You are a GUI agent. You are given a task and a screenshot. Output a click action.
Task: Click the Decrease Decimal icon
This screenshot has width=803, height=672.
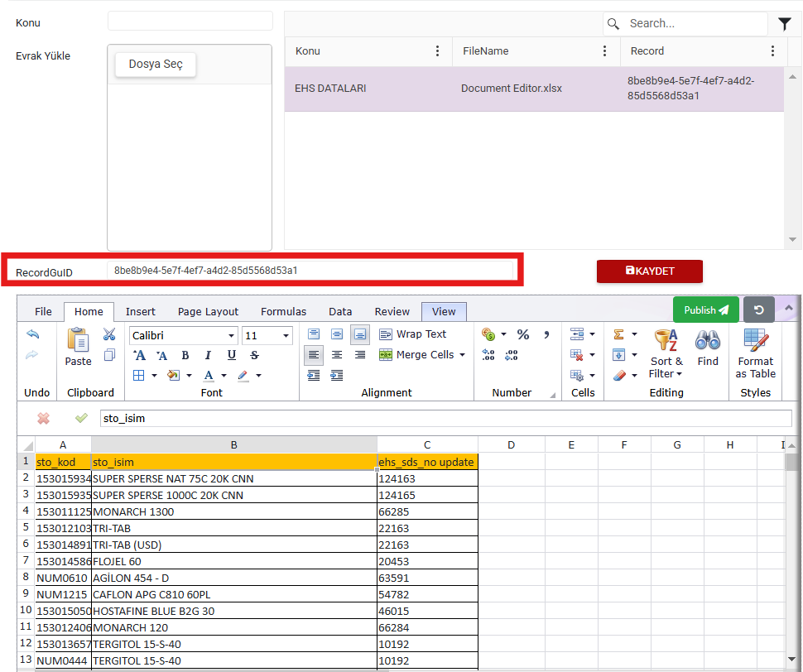coord(511,355)
